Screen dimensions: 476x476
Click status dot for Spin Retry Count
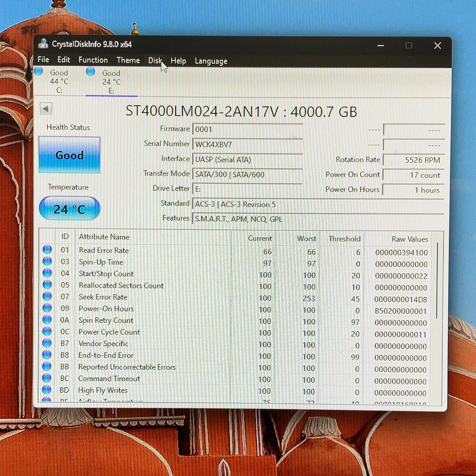(47, 319)
